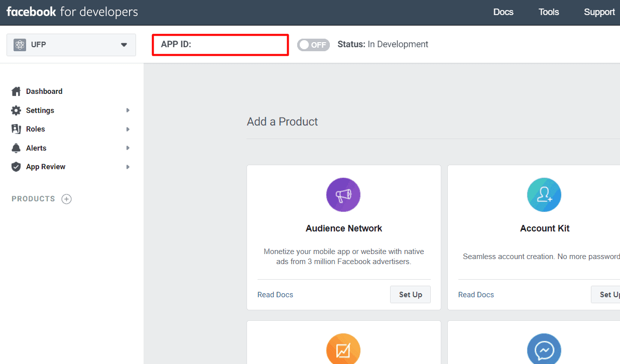Click Set Up for Account Kit
Image resolution: width=620 pixels, height=364 pixels.
[606, 295]
